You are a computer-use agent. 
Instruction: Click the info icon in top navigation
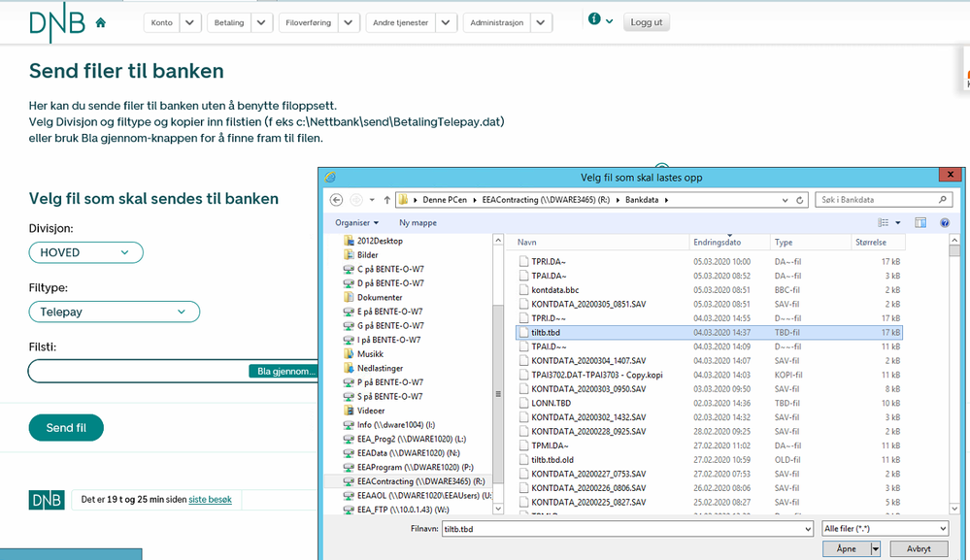(x=594, y=19)
